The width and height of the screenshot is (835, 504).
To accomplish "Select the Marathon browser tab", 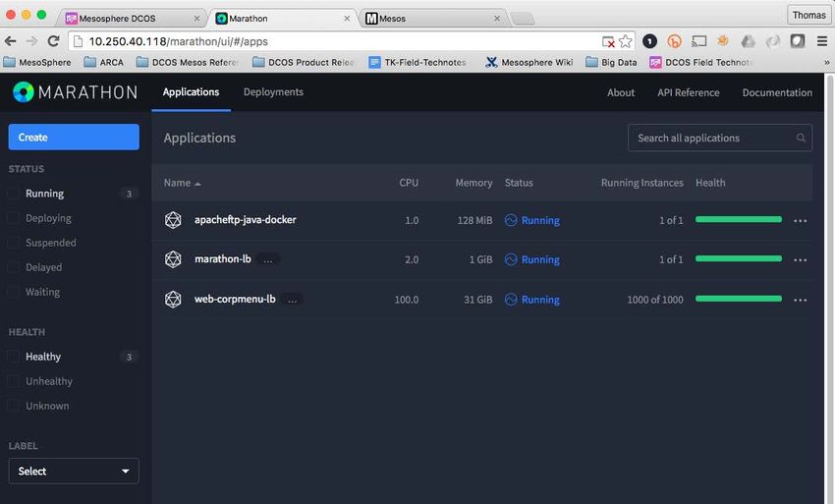I will tap(282, 18).
